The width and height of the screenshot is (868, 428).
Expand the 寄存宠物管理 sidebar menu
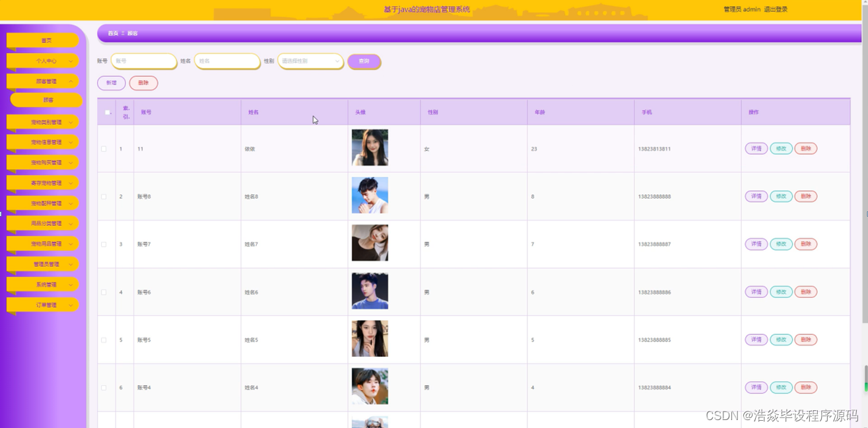coord(43,183)
